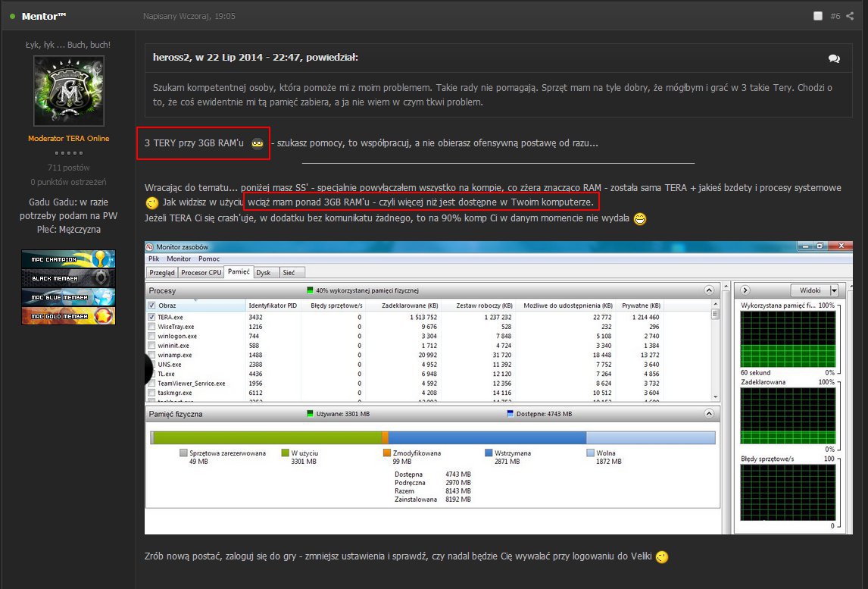
Task: Click the green W użyciu legend swatch
Action: point(285,453)
